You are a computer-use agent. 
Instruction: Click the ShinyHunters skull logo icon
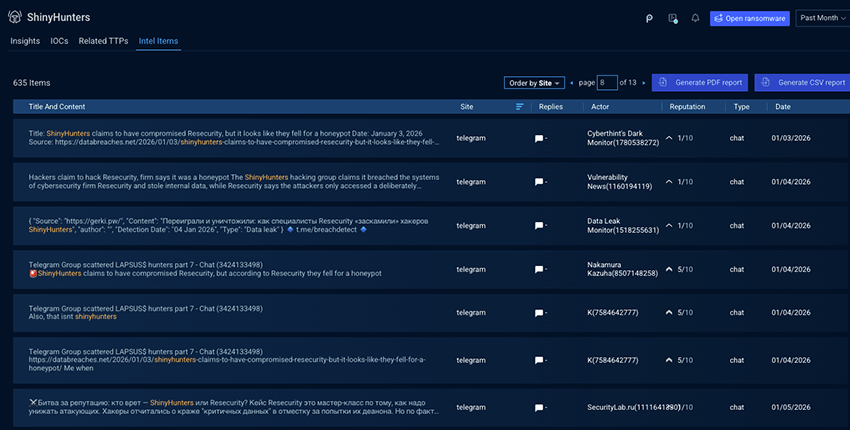coord(15,17)
